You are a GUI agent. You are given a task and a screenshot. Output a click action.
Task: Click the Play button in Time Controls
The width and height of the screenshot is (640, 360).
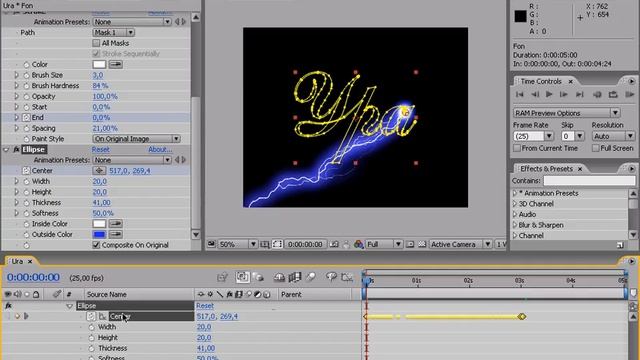(x=549, y=94)
